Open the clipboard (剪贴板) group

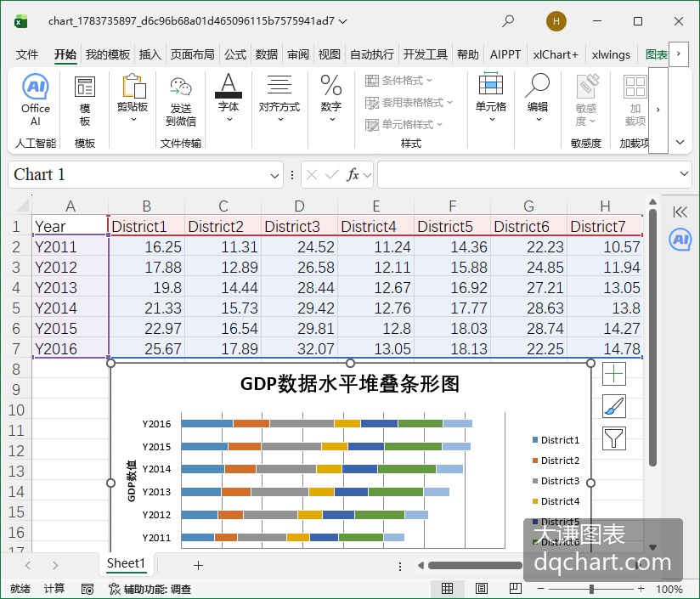pyautogui.click(x=133, y=99)
